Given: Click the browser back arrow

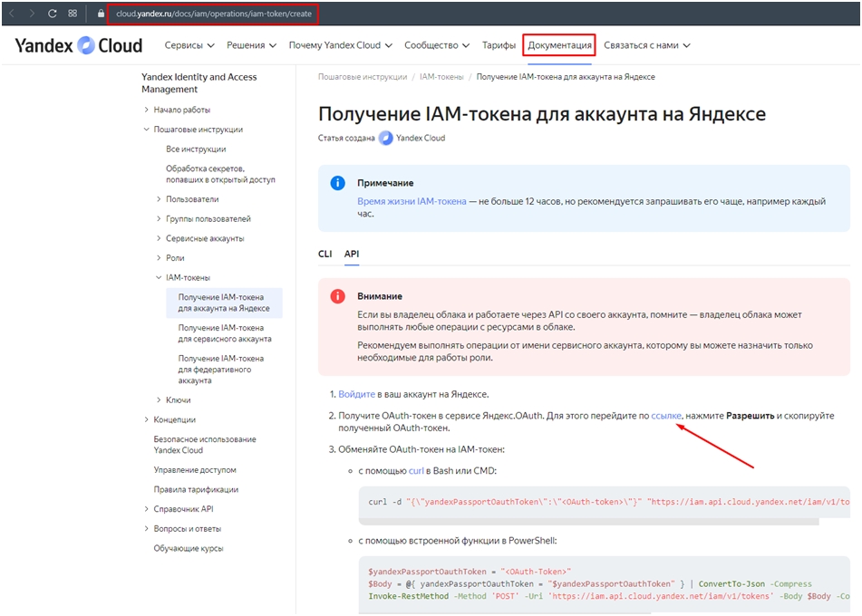Looking at the screenshot, I should tap(12, 14).
